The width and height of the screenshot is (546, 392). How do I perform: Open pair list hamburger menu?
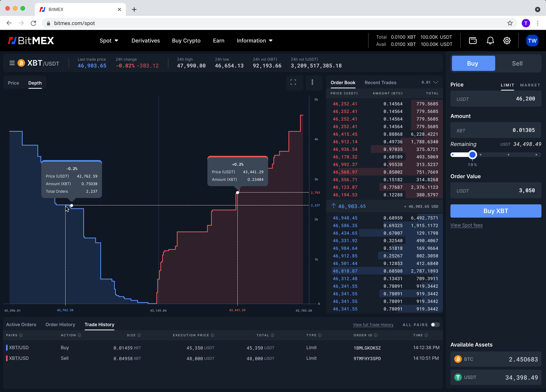(12, 63)
